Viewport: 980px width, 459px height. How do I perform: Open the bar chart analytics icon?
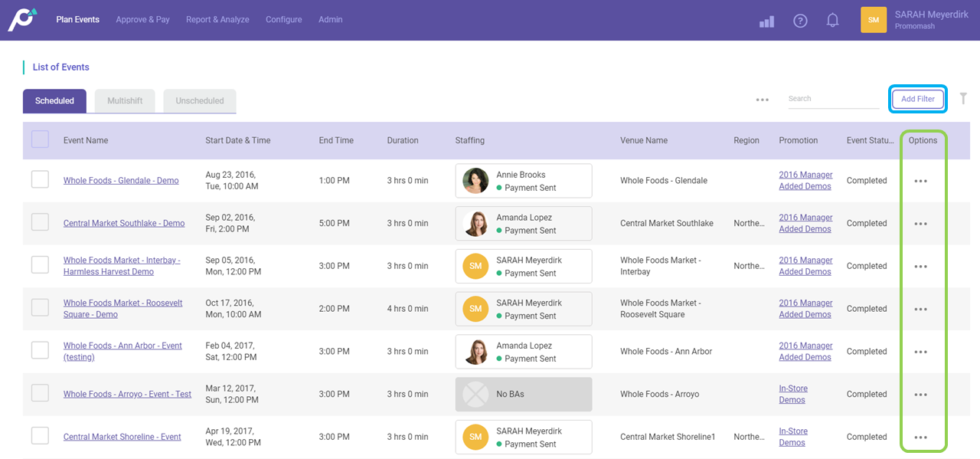coord(766,21)
